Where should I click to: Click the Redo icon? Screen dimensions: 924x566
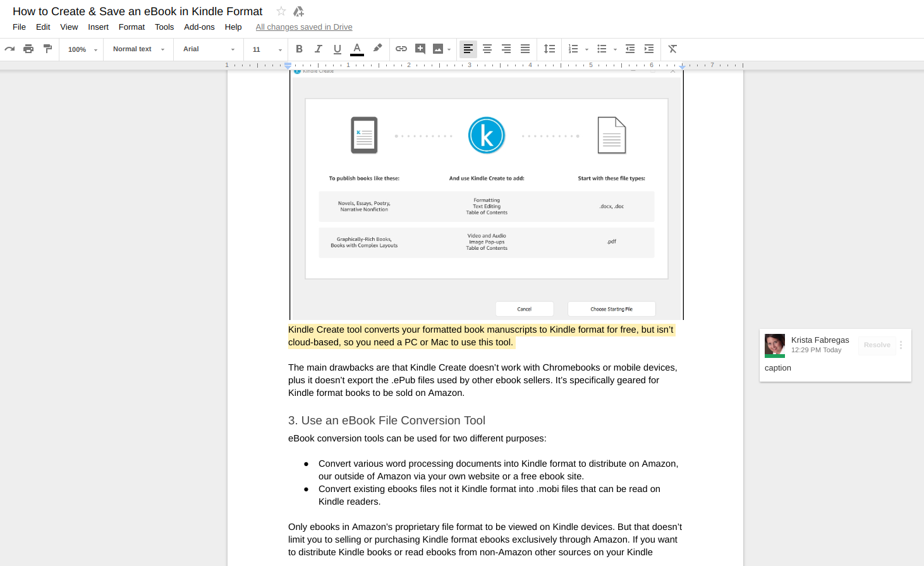click(9, 49)
